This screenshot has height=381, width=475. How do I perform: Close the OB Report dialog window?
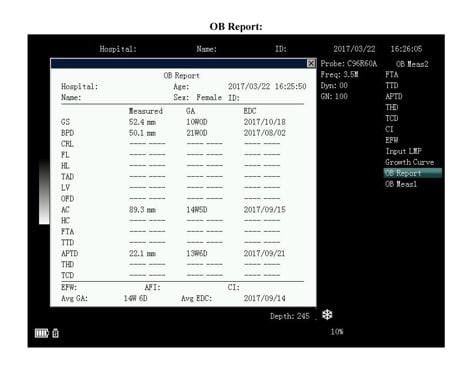pos(311,63)
